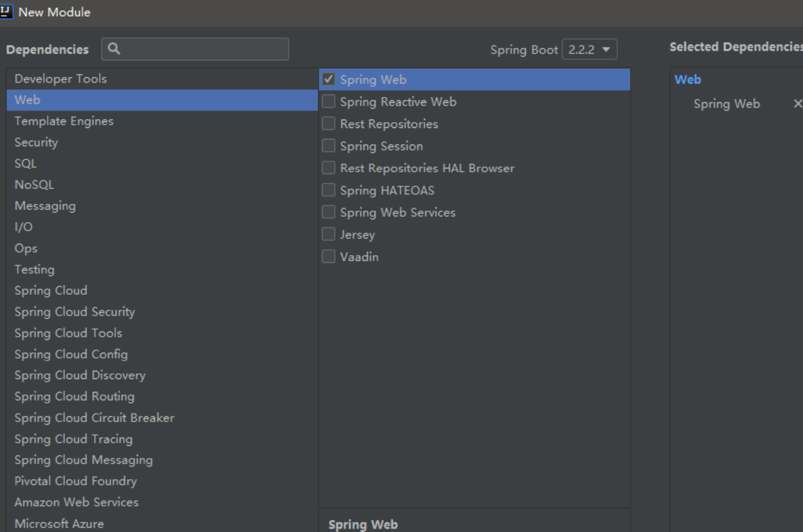Select the Developer Tools category
The height and width of the screenshot is (532, 803).
click(x=162, y=79)
